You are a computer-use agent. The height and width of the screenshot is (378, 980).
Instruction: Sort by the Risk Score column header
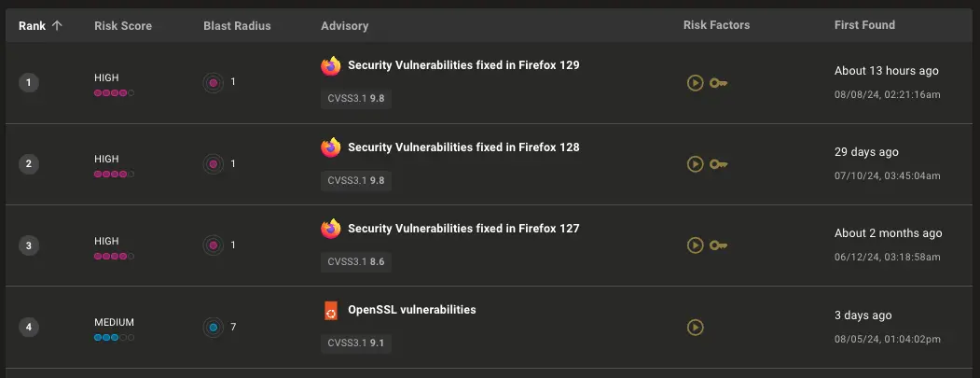[x=123, y=25]
